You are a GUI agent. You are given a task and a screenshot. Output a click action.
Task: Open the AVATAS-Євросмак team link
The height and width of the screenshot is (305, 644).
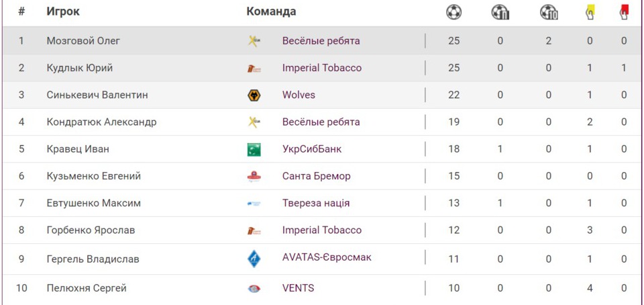click(x=327, y=257)
